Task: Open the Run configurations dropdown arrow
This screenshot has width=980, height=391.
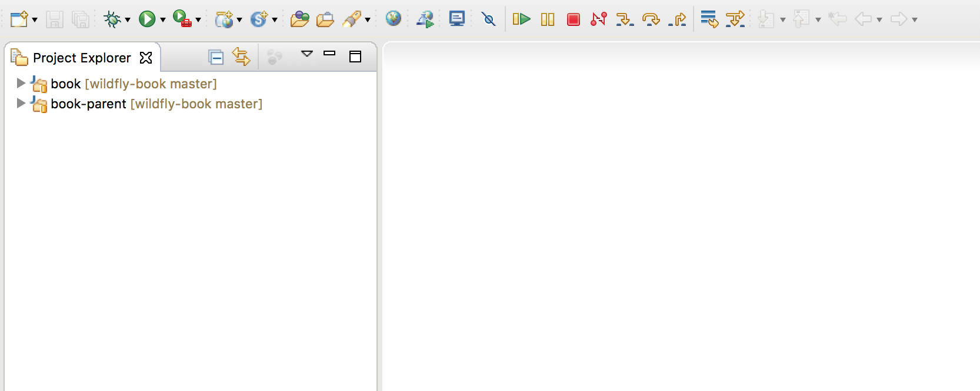Action: coord(163,20)
